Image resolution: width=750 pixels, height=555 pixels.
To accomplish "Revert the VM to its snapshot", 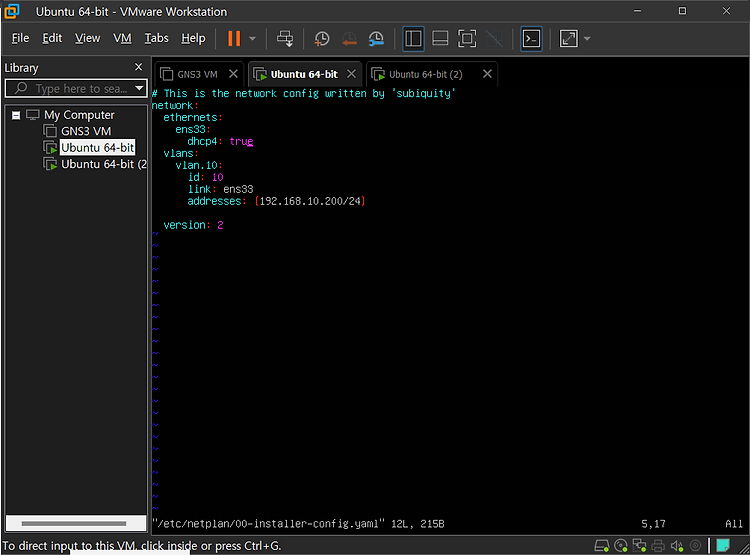I will click(x=349, y=38).
